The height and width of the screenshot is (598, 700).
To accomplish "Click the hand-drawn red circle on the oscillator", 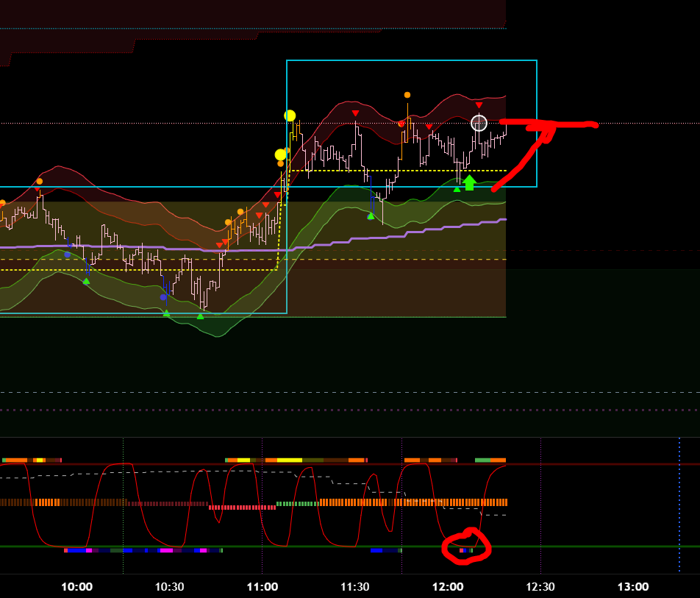I will (x=466, y=548).
